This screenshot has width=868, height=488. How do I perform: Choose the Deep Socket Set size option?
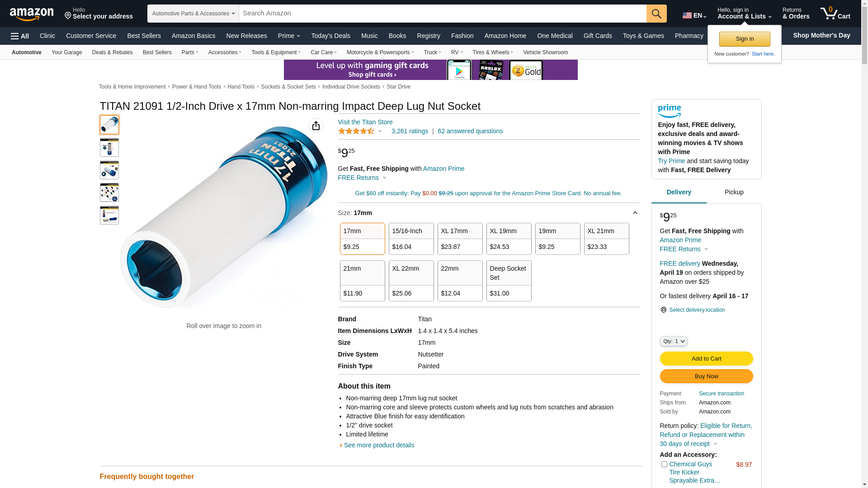[509, 281]
